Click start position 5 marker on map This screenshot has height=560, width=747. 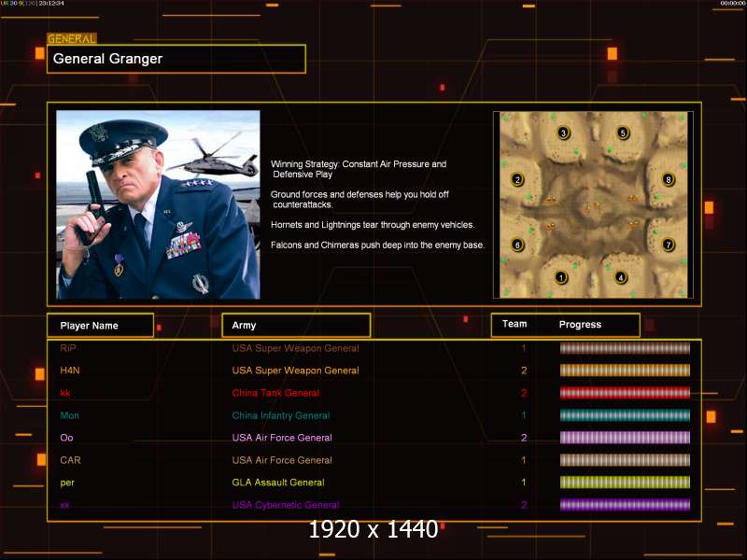click(x=623, y=133)
